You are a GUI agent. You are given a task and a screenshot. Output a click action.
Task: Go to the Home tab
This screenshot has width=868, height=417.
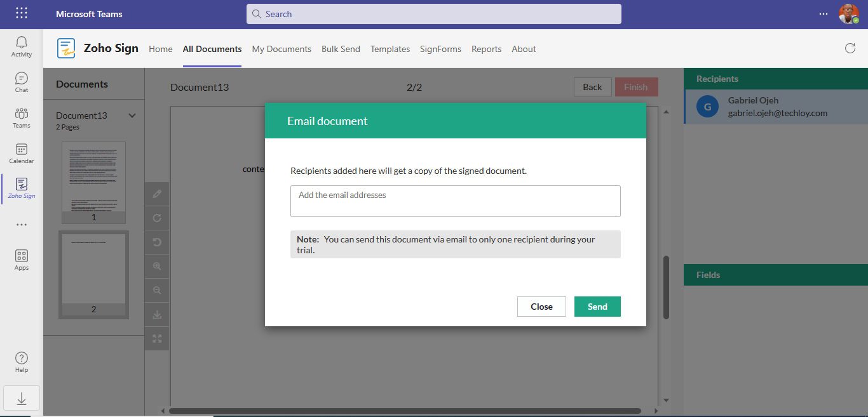161,49
